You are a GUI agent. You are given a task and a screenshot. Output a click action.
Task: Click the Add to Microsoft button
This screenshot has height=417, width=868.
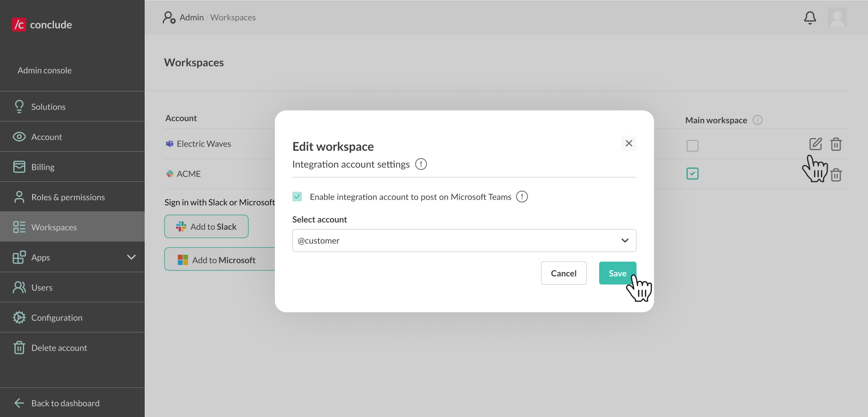tap(220, 259)
